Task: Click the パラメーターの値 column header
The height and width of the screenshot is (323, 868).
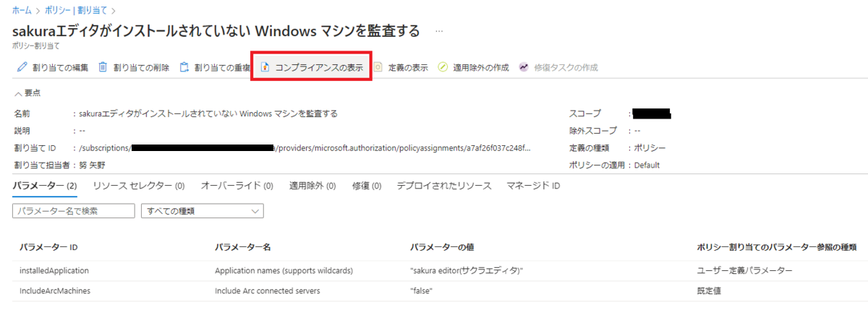Action: pos(441,247)
